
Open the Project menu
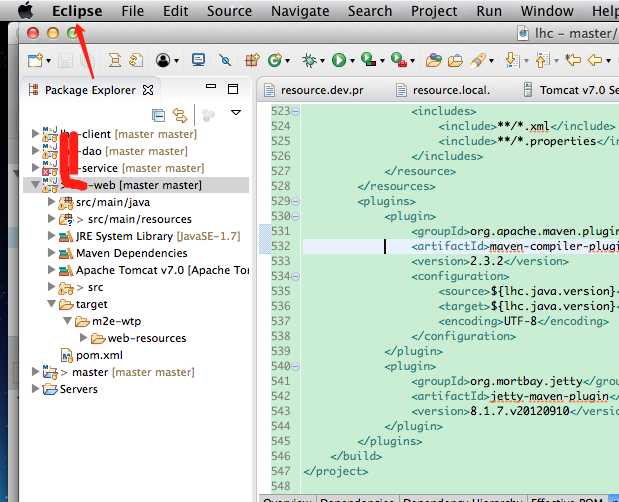(434, 11)
